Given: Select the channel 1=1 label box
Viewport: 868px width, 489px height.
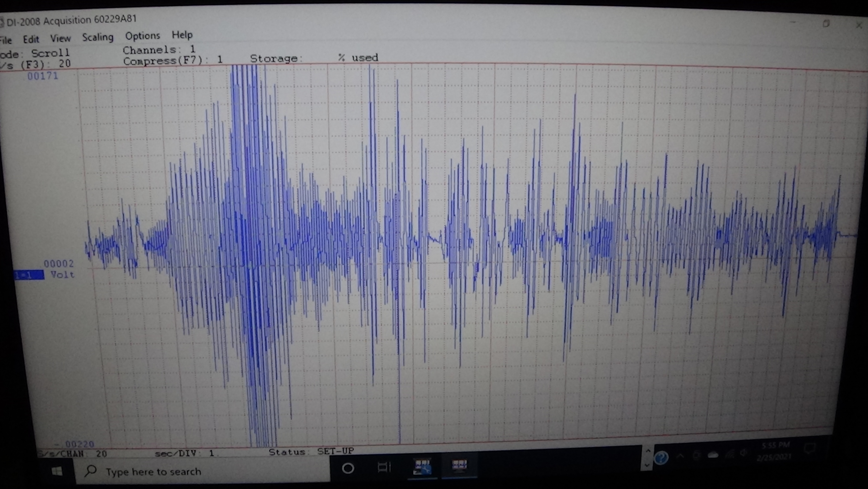Looking at the screenshot, I should [29, 275].
